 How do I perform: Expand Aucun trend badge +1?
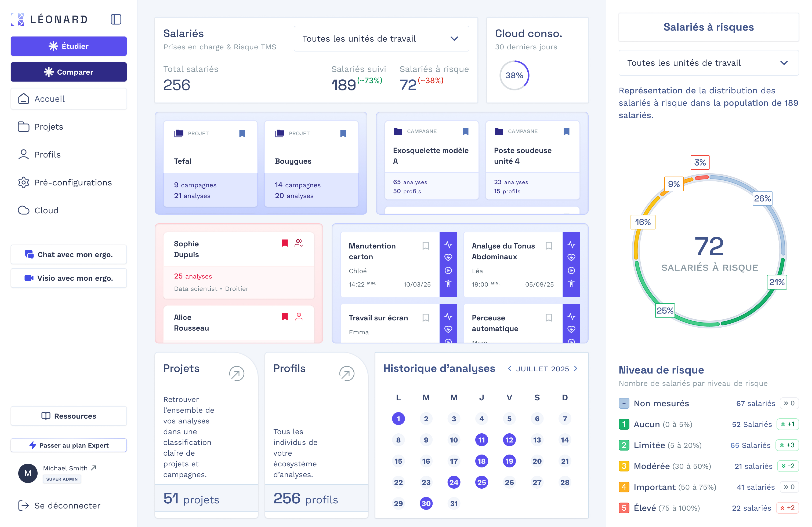pyautogui.click(x=788, y=424)
